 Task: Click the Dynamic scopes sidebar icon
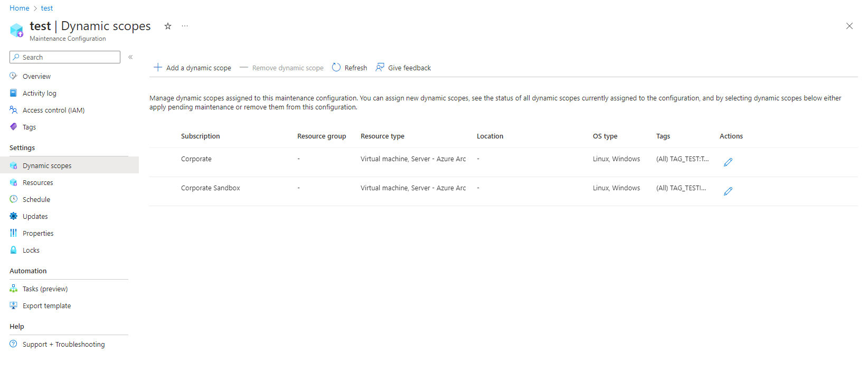[14, 165]
